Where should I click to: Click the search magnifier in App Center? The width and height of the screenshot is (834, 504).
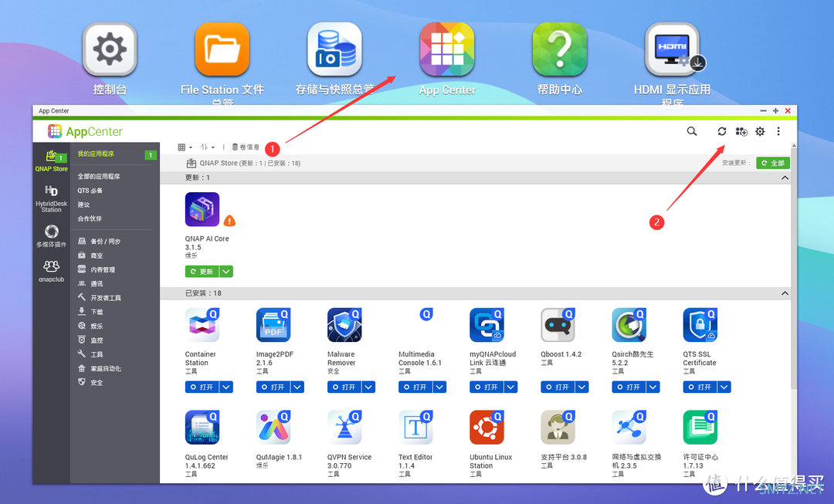click(x=691, y=131)
